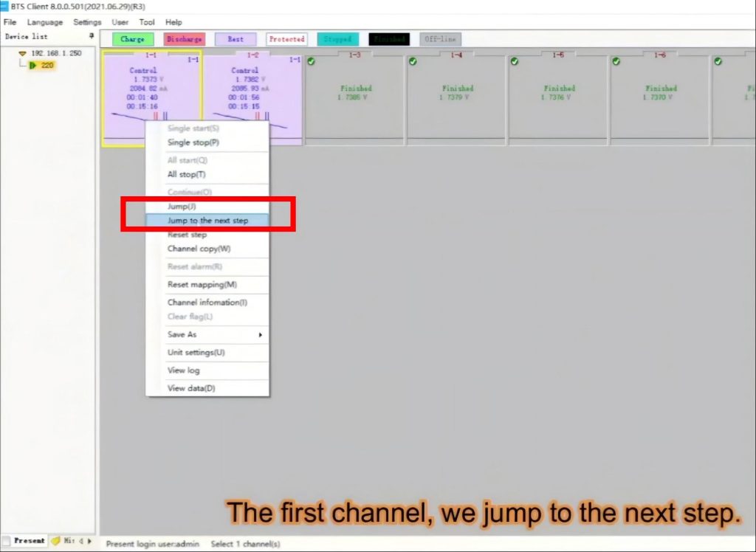Open the User menu
756x552 pixels.
tap(120, 22)
